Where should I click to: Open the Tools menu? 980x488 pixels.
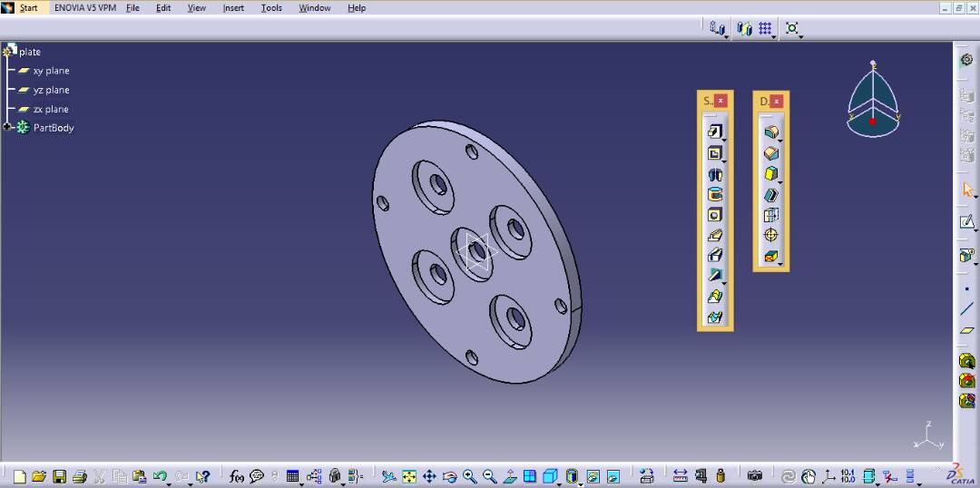click(x=271, y=8)
